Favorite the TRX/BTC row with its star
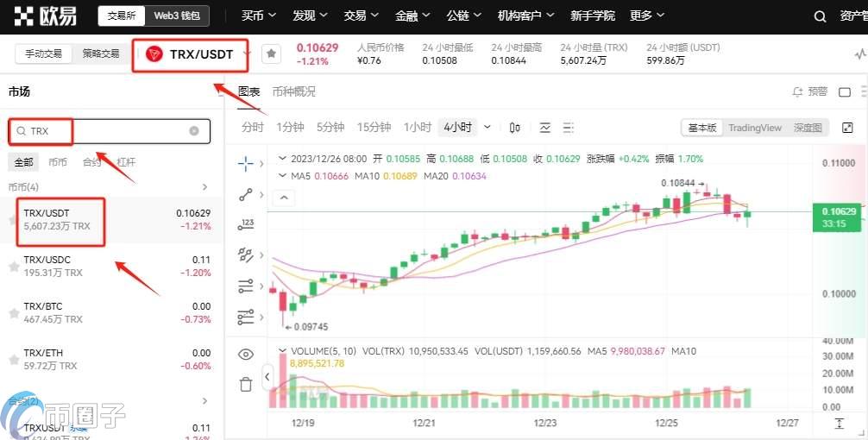Screen dimensions: 868x440 (x=14, y=313)
